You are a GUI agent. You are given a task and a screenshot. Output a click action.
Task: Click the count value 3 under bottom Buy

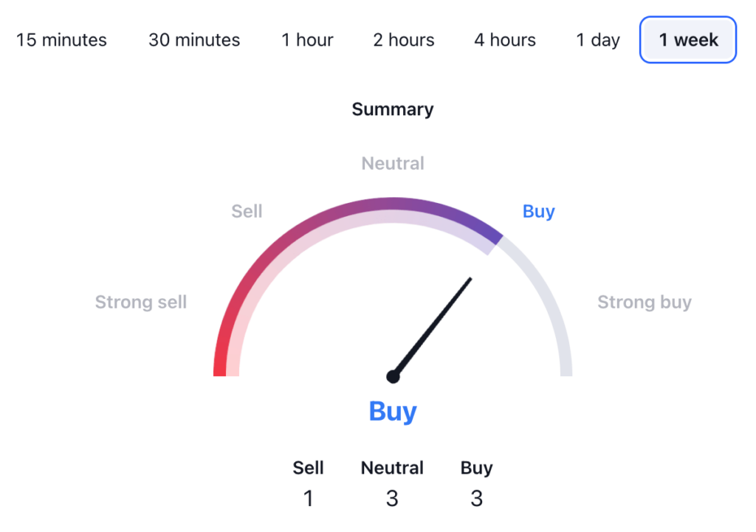click(x=476, y=500)
